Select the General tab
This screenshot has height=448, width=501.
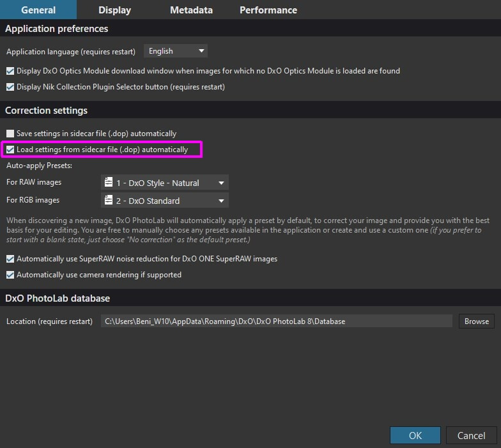(38, 10)
